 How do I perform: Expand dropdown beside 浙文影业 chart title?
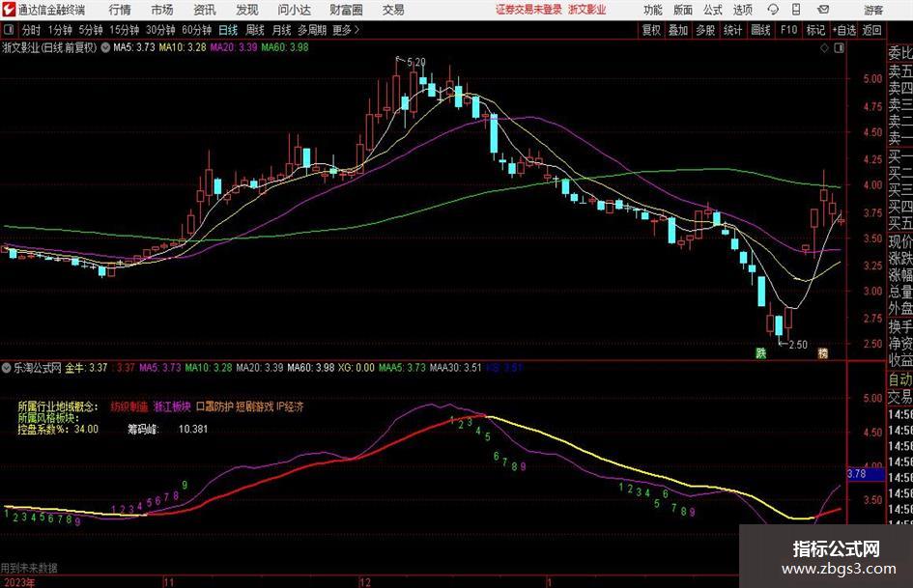click(x=105, y=47)
